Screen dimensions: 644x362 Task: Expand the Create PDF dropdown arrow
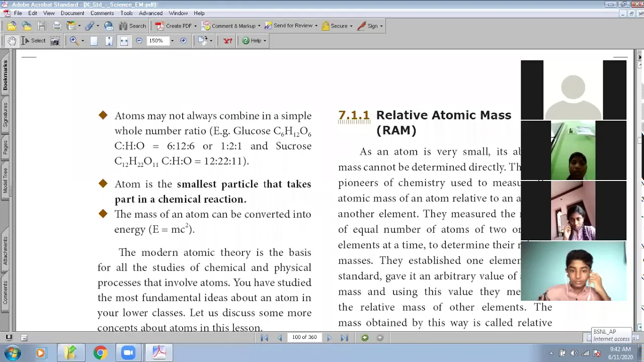195,26
